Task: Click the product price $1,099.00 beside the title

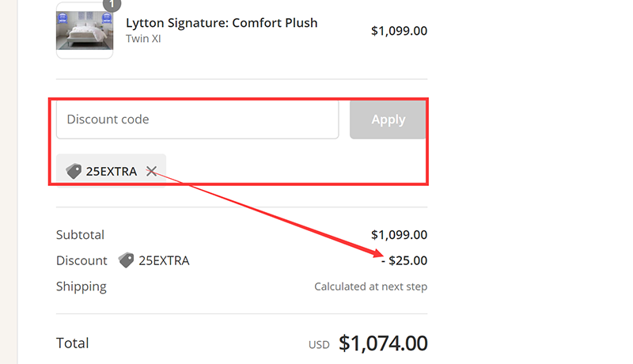Action: 399,31
